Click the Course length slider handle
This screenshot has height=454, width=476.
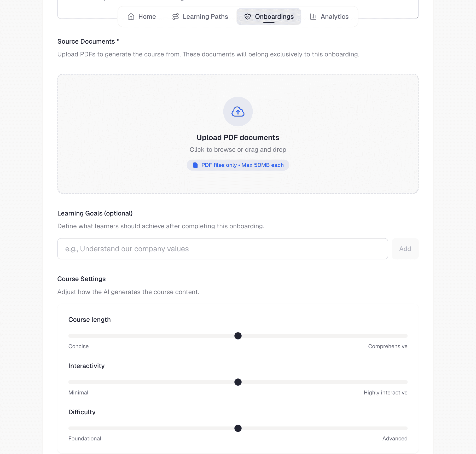tap(238, 336)
